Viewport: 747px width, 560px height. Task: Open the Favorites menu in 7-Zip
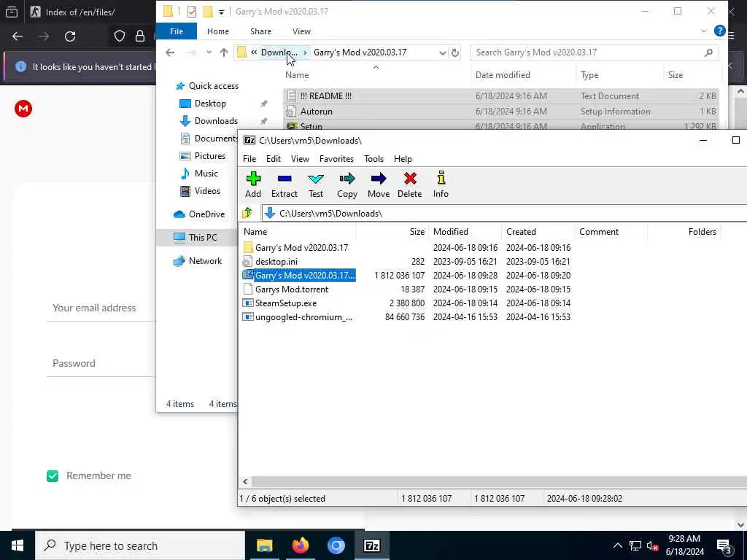click(336, 158)
